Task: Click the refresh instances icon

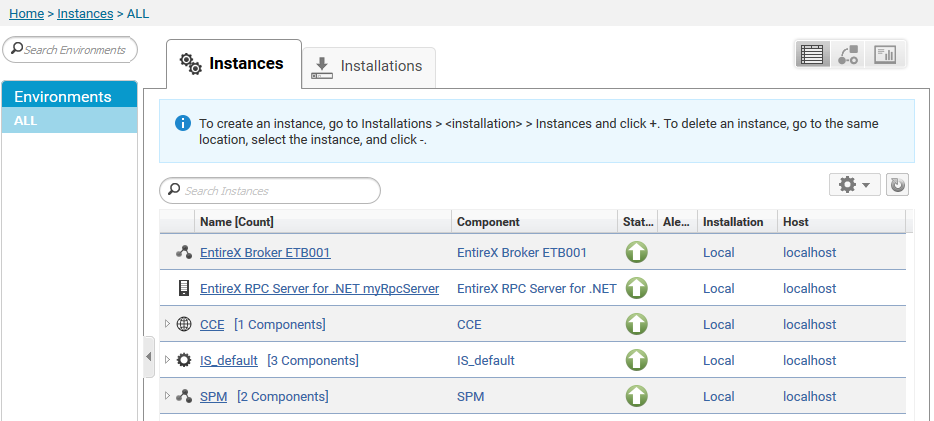Action: click(898, 185)
